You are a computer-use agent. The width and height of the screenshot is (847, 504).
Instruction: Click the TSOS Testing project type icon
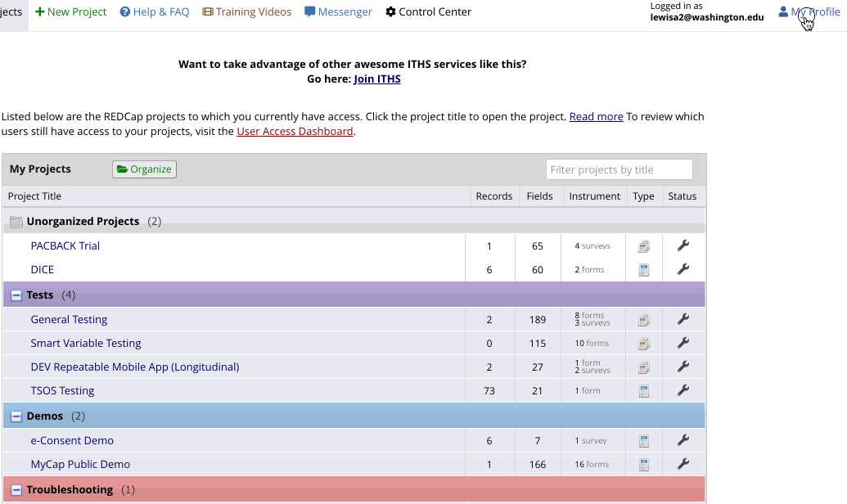click(x=643, y=391)
